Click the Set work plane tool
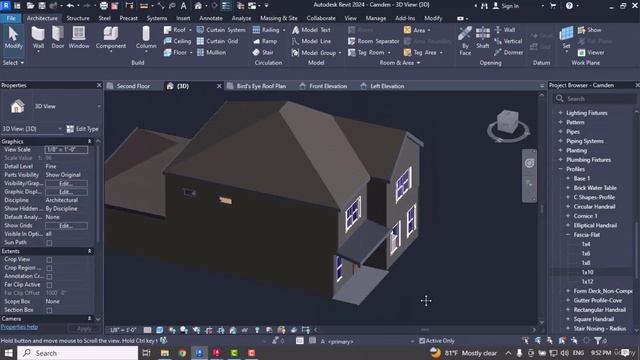This screenshot has height=360, width=640. (566, 38)
